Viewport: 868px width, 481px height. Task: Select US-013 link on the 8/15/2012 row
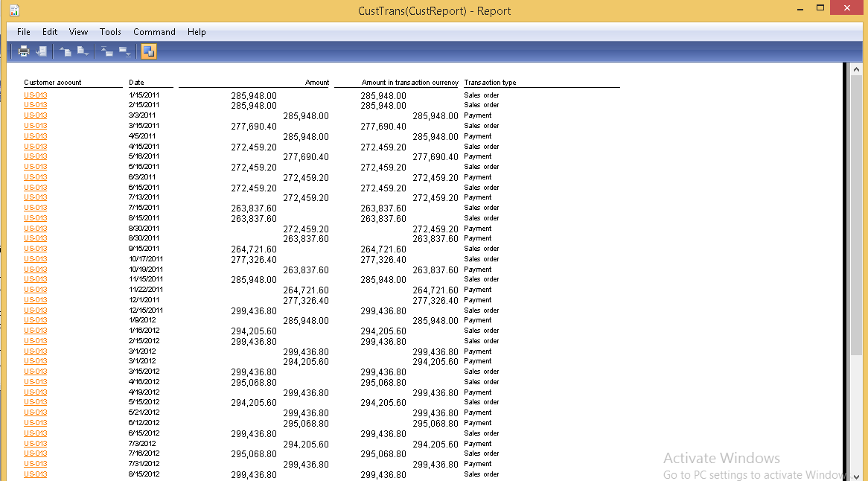click(35, 474)
